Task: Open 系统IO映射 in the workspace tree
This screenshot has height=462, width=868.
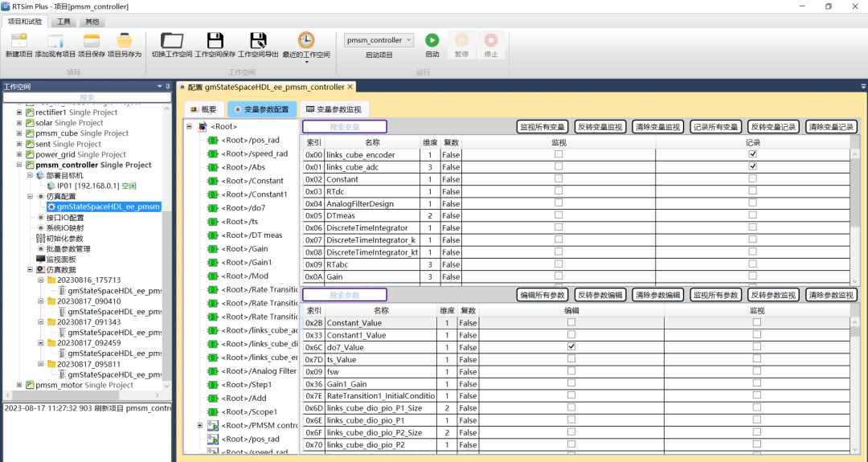Action: tap(65, 228)
